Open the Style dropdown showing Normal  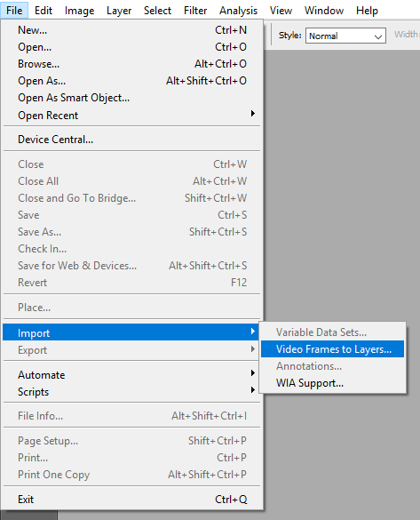(x=345, y=36)
